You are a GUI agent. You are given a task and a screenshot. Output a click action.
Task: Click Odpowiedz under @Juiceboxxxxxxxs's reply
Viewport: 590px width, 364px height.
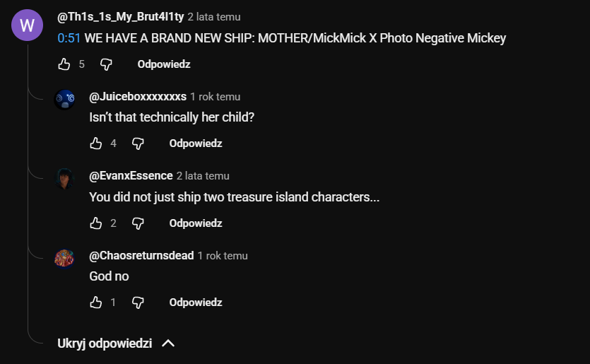tap(196, 143)
